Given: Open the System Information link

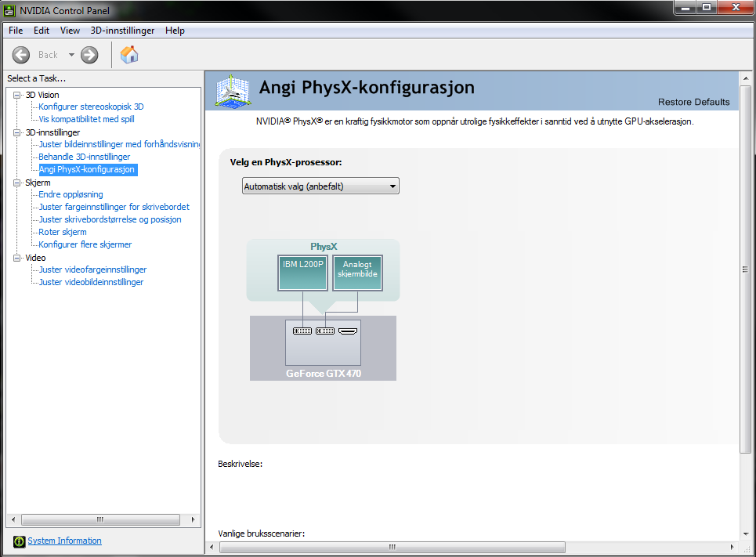Looking at the screenshot, I should (64, 541).
